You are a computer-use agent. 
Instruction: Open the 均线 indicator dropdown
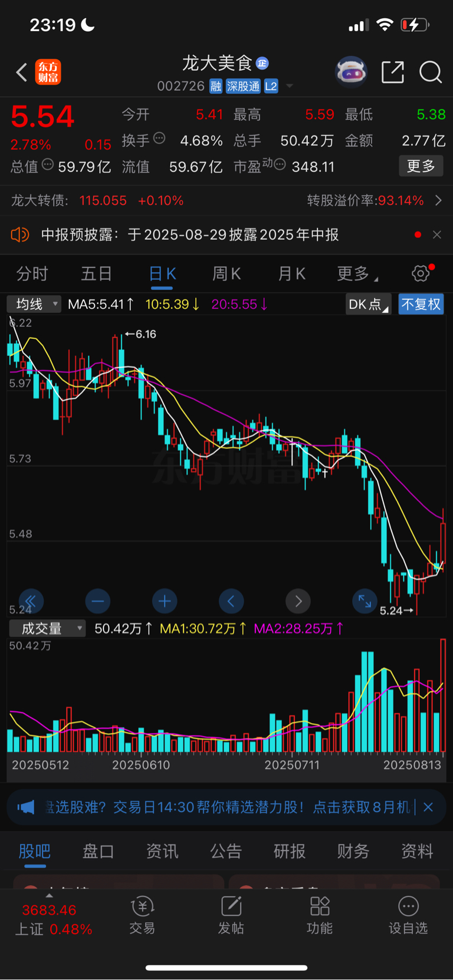(34, 304)
